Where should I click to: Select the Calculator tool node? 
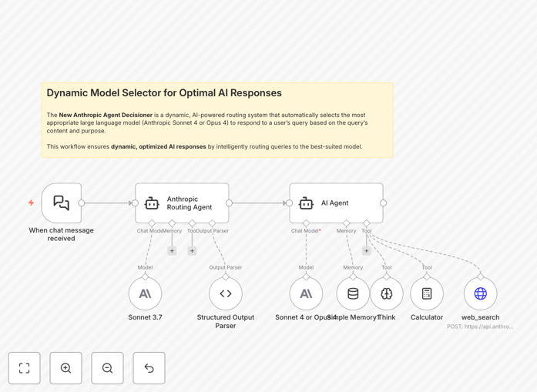427,293
